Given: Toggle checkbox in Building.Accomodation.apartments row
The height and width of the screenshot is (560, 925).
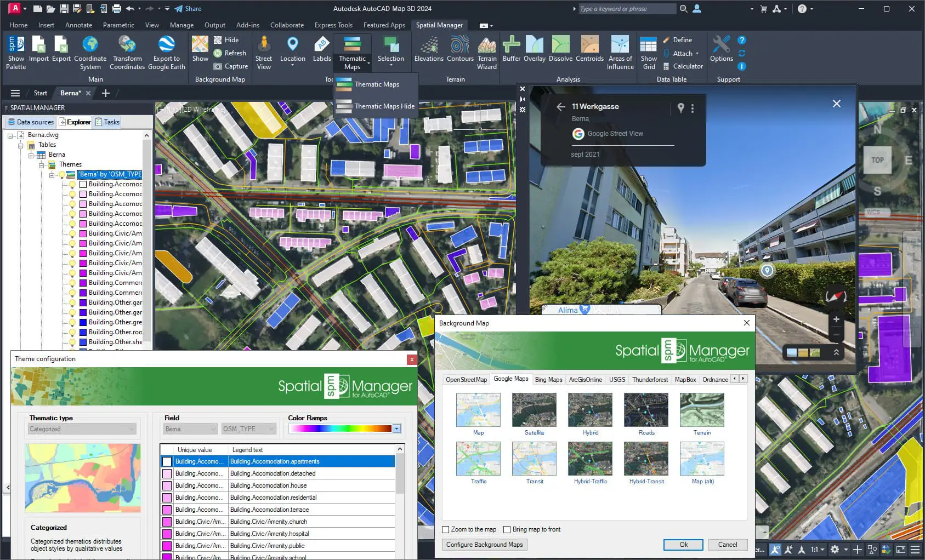Looking at the screenshot, I should coord(167,461).
